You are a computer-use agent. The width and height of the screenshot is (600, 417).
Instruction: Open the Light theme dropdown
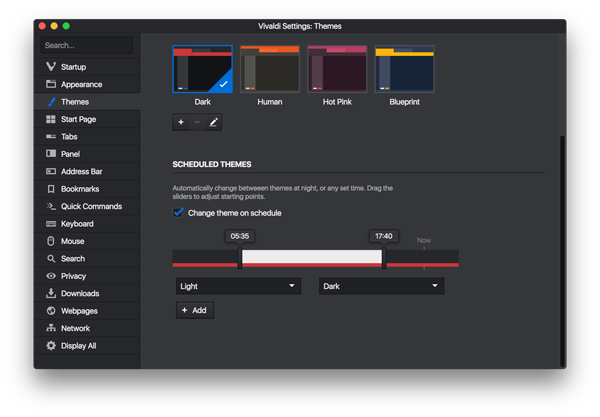coord(238,286)
